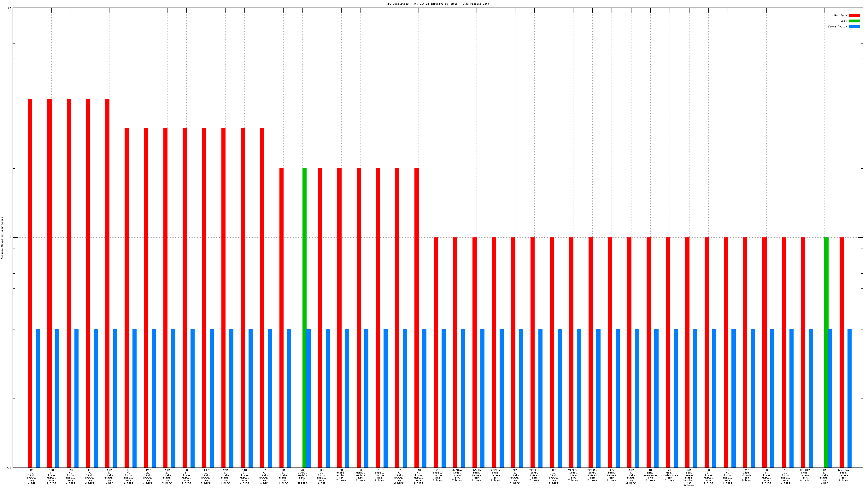Image resolution: width=868 pixels, height=488 pixels.
Task: Click the red Not Spam legend swatch
Action: (x=854, y=15)
